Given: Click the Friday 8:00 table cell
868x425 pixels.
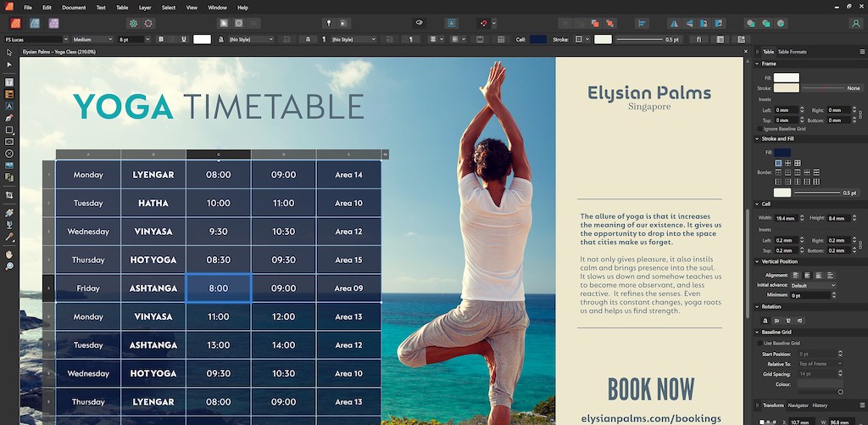Looking at the screenshot, I should [x=218, y=288].
